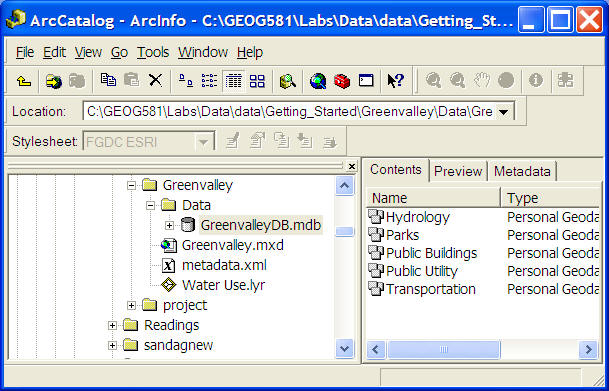Viewport: 609px width, 391px height.
Task: Launch ArcMap with the globe icon
Action: click(x=318, y=81)
